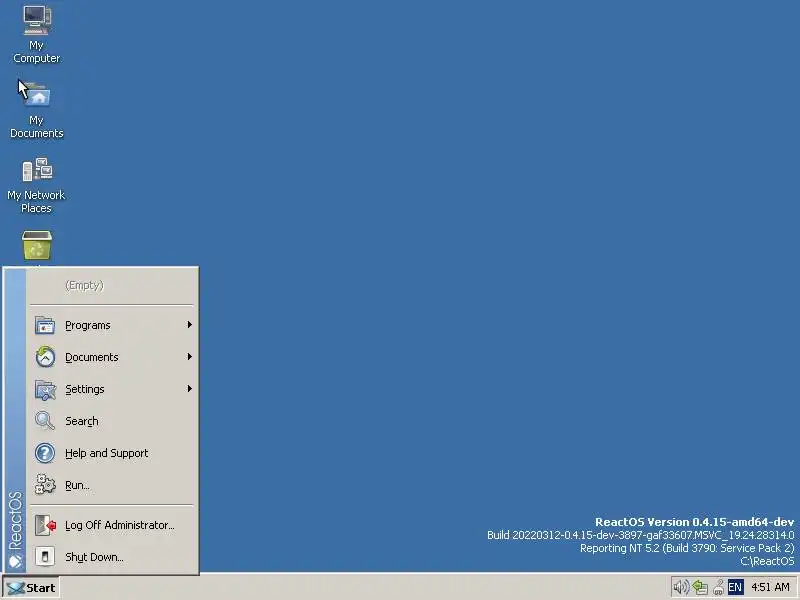Viewport: 800px width, 600px height.
Task: Click the Shut Down power icon
Action: [45, 557]
